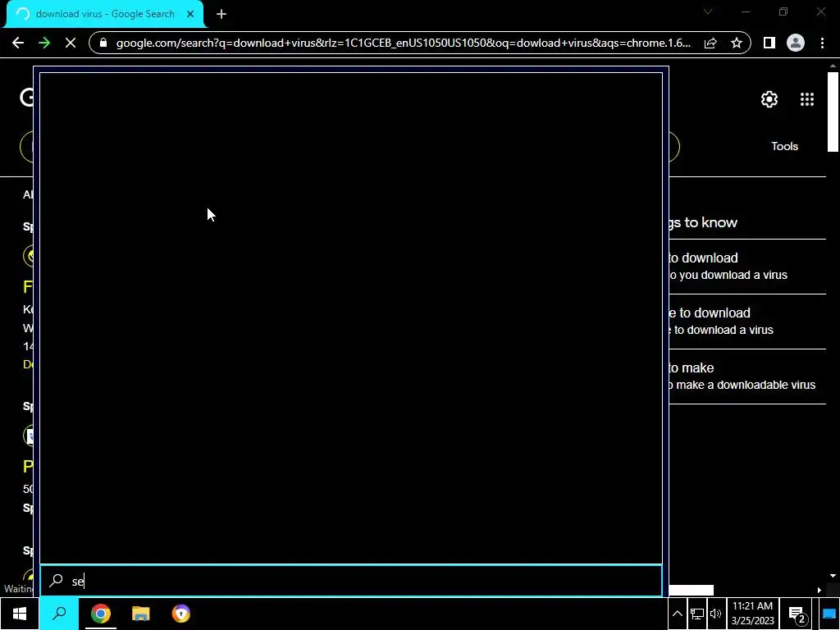The width and height of the screenshot is (840, 630).
Task: Focus the Windows search box containing 'se'
Action: 351,581
